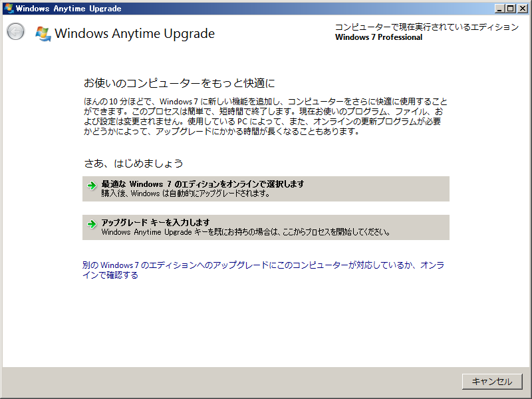Click description 購入後、Windows は自動的にアップグレードされます

pos(186,194)
